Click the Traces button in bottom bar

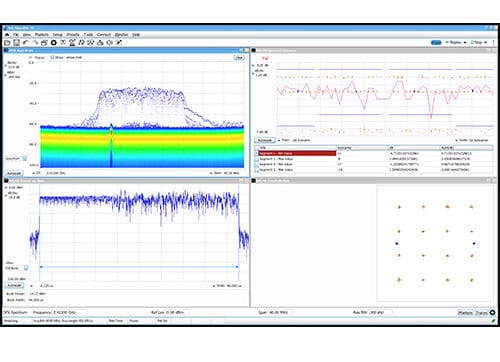(x=482, y=313)
